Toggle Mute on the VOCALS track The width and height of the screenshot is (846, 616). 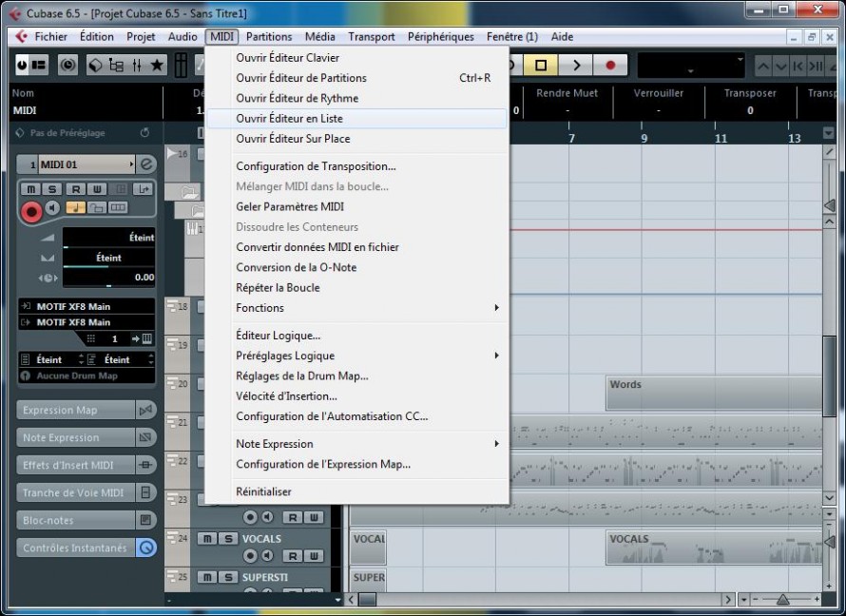click(x=208, y=538)
